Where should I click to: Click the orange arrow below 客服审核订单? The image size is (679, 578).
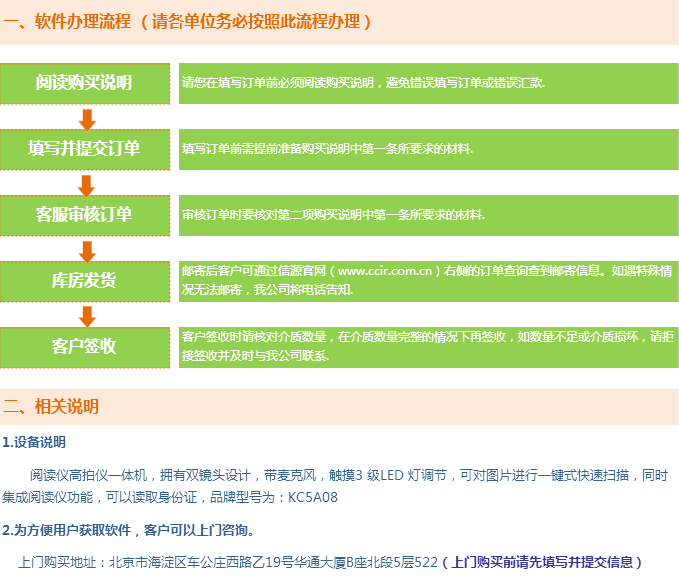87,251
